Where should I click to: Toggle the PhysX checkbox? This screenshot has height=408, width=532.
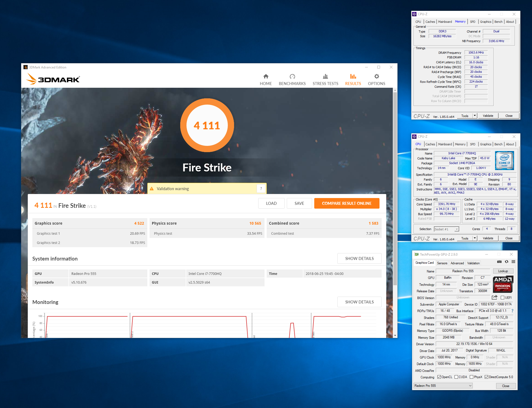(472, 377)
